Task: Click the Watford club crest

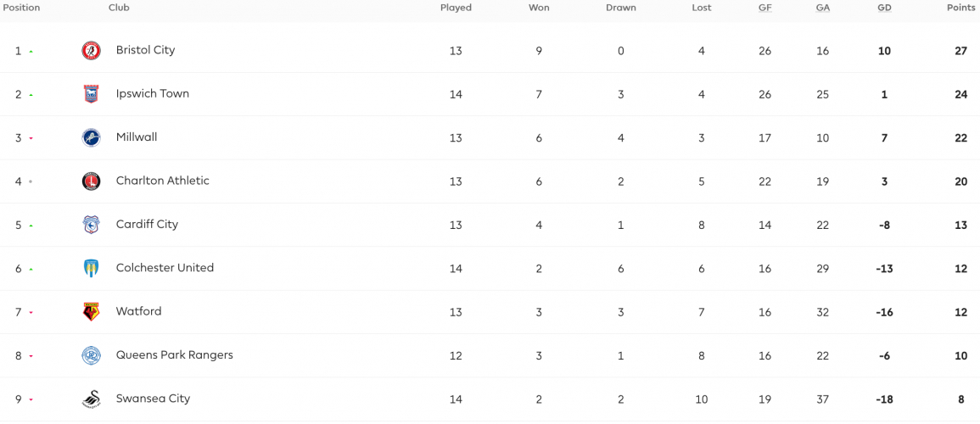Action: click(92, 311)
